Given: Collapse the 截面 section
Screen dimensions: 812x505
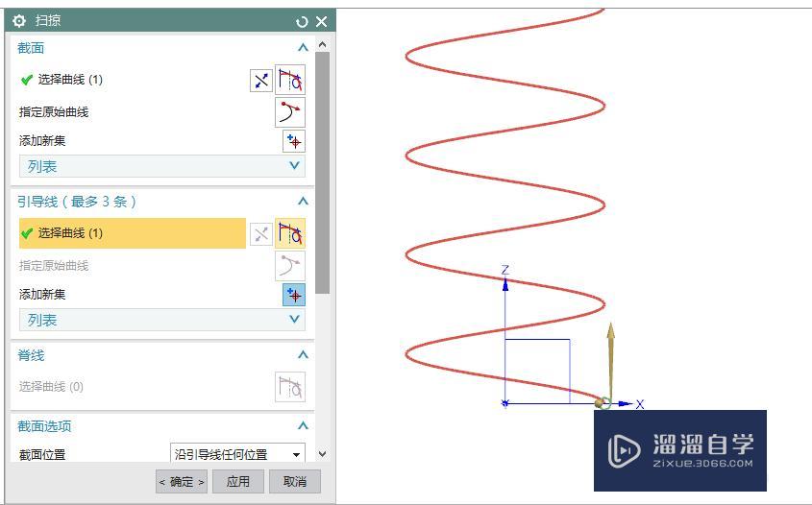Looking at the screenshot, I should click(x=303, y=48).
